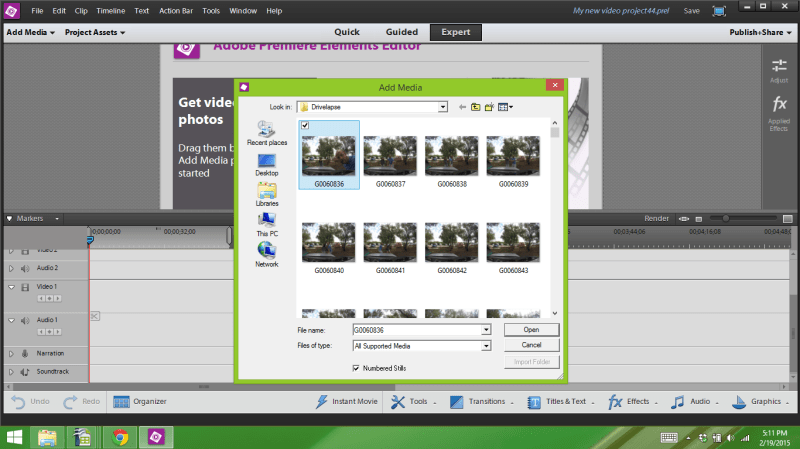Open the File name dropdown list
The width and height of the screenshot is (800, 449).
tap(486, 330)
